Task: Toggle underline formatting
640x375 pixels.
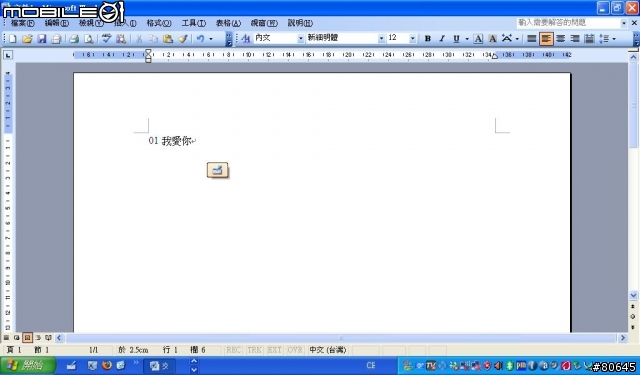Action: tap(456, 39)
